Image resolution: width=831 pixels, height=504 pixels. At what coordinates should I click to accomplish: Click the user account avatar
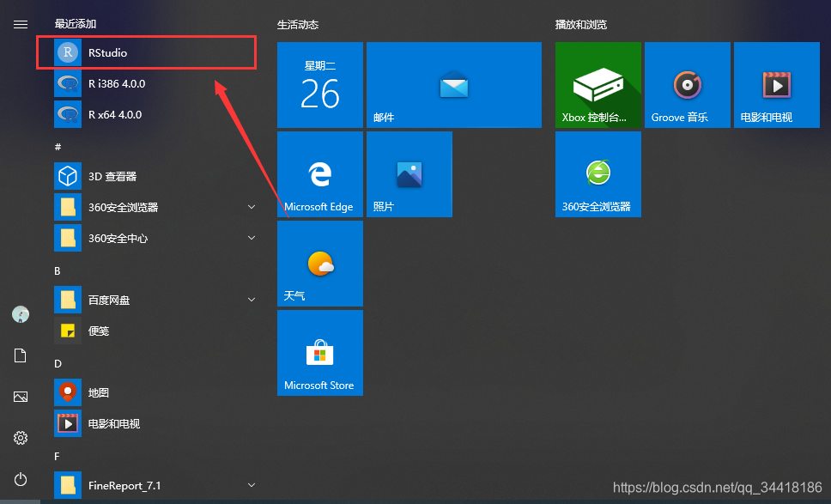[20, 314]
